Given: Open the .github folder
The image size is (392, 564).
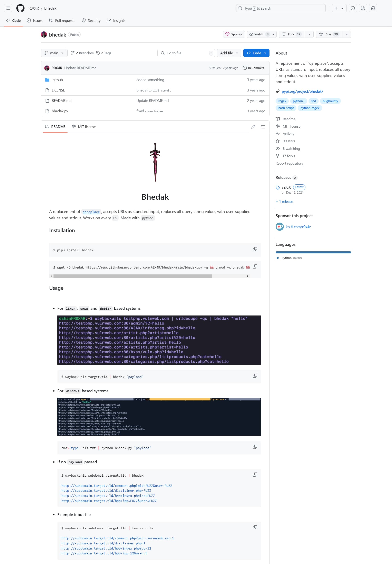Looking at the screenshot, I should (57, 80).
